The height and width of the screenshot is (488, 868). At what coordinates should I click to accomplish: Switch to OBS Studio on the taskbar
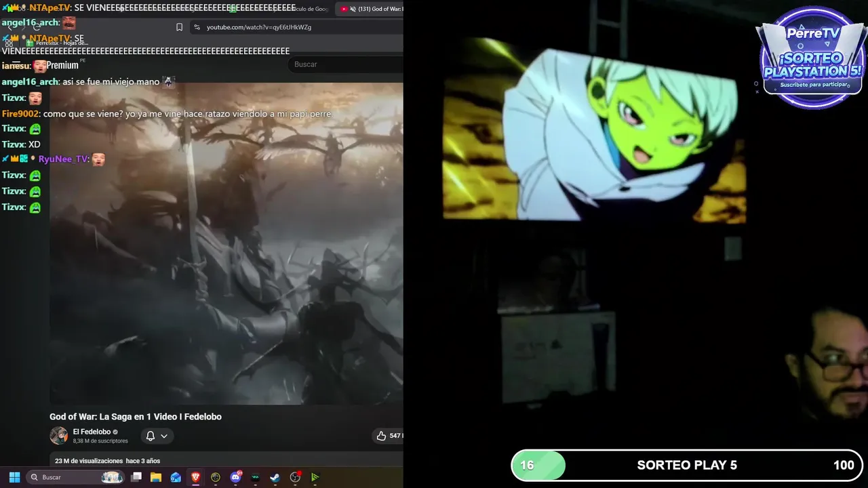[295, 477]
